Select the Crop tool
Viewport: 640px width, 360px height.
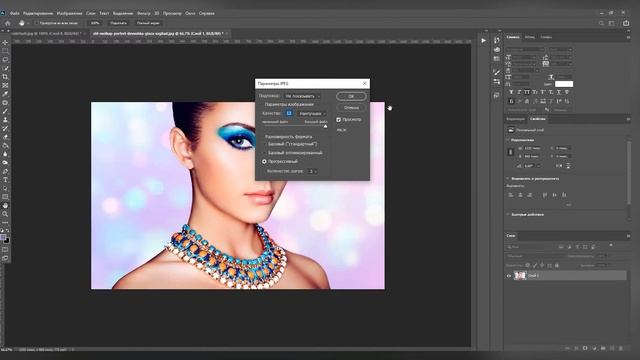pos(5,77)
